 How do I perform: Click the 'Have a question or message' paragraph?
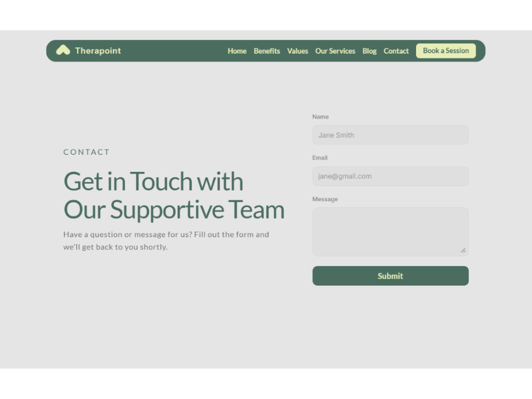[166, 240]
